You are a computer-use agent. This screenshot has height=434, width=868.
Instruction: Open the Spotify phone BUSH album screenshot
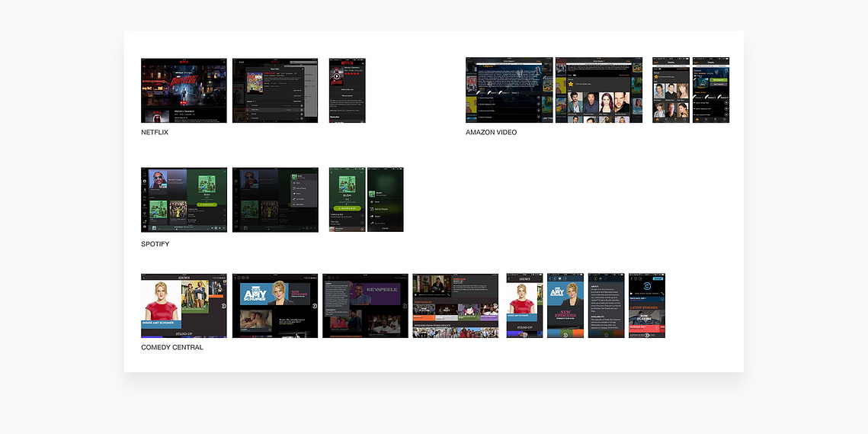tap(347, 200)
